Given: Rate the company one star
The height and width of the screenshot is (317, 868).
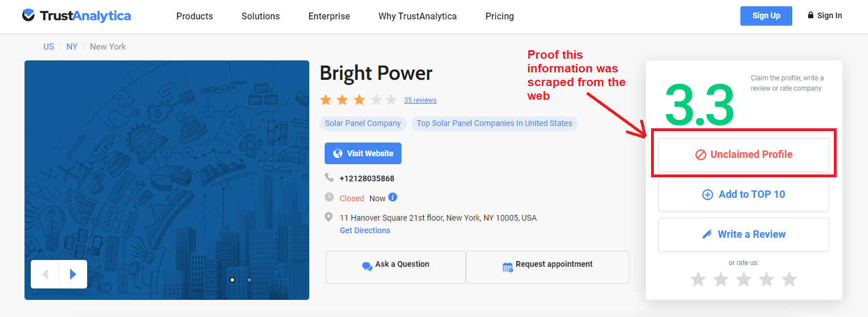Looking at the screenshot, I should 698,279.
